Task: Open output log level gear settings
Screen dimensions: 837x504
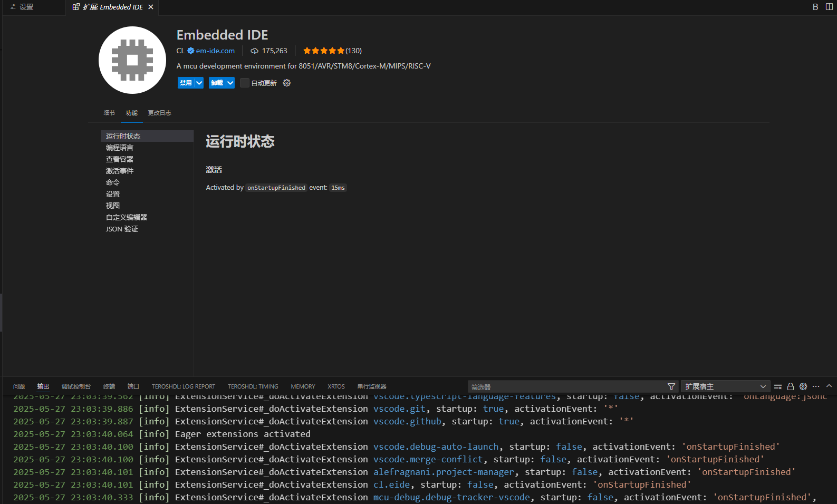Action: (x=803, y=386)
